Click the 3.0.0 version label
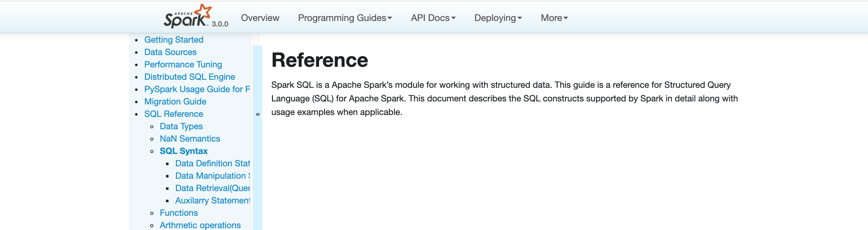 pyautogui.click(x=220, y=24)
